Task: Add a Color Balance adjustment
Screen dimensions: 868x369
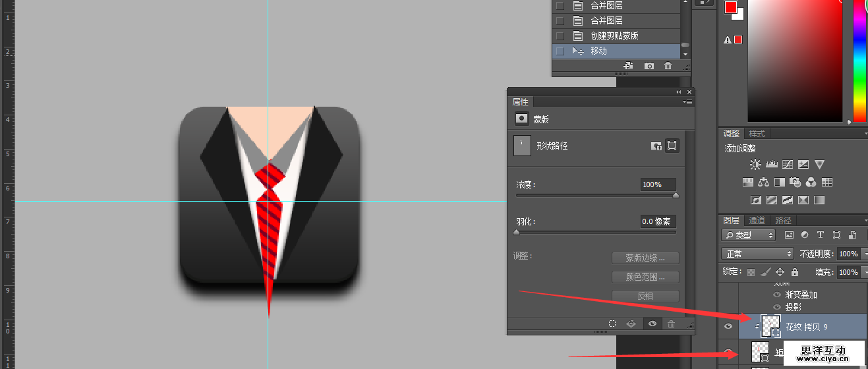Action: (x=764, y=183)
